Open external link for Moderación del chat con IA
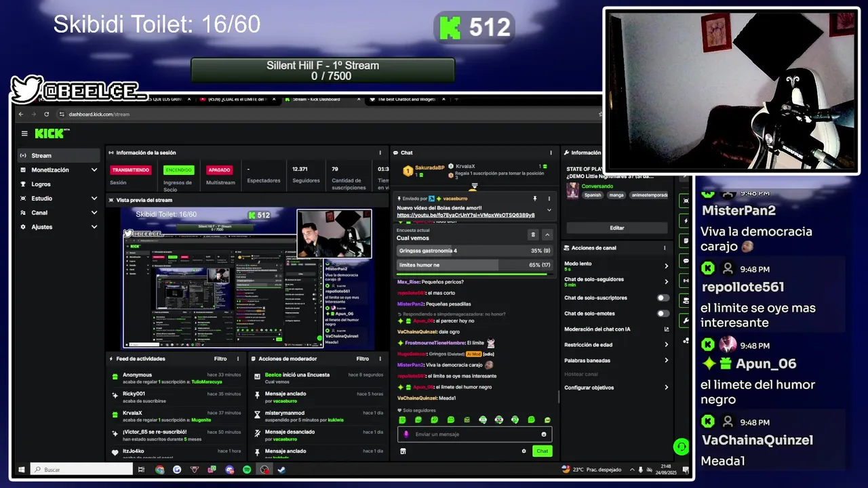 pos(667,329)
